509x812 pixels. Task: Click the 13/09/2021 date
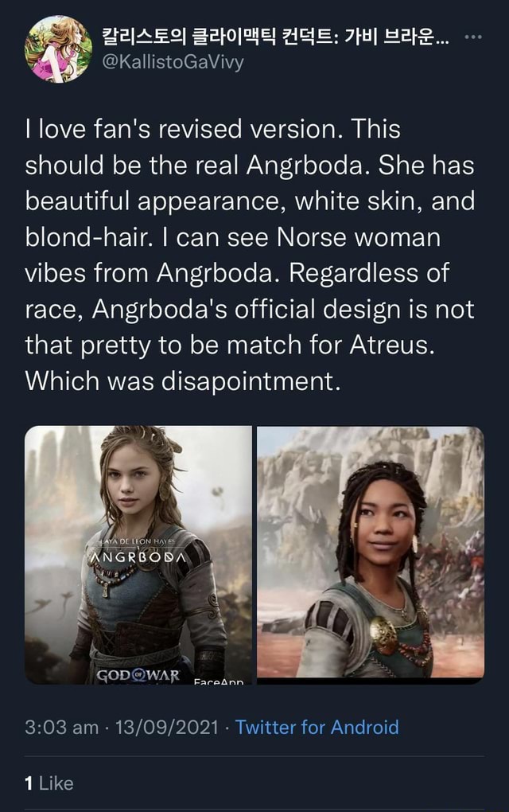[x=166, y=727]
